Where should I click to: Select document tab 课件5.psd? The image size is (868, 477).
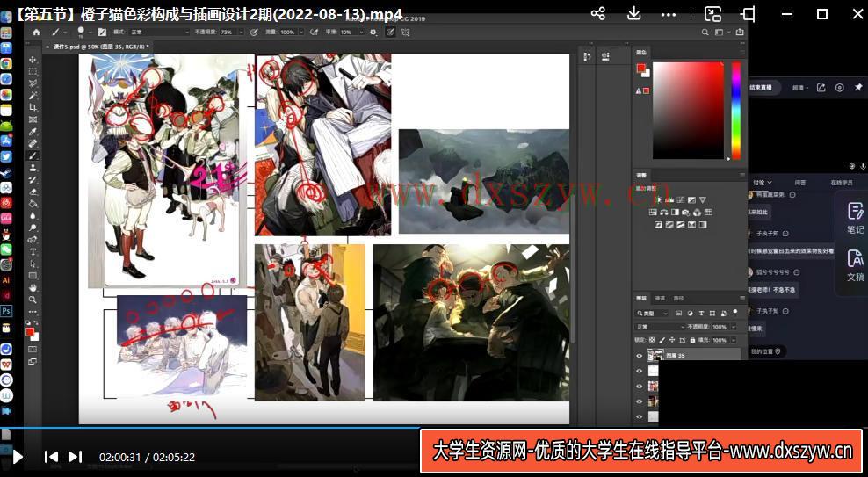(98, 47)
